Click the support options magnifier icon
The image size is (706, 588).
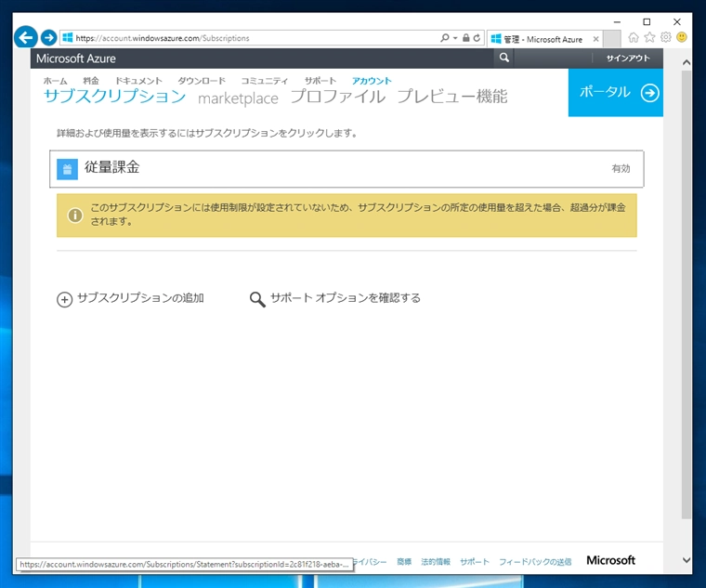point(257,299)
